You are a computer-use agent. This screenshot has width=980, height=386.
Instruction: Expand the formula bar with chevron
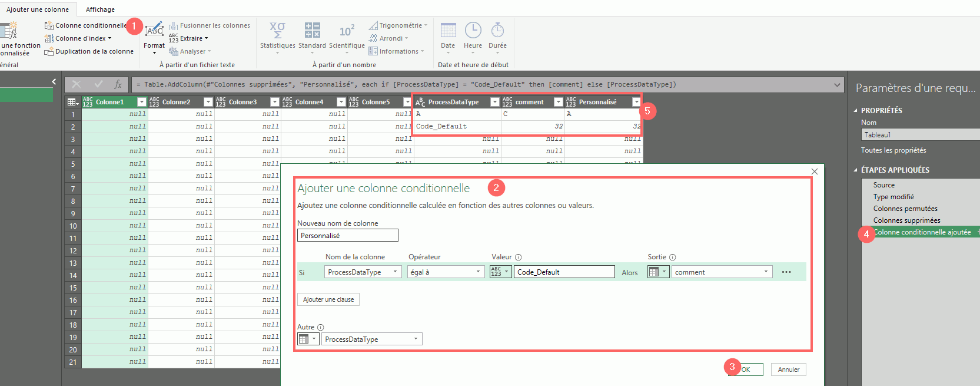pos(837,85)
